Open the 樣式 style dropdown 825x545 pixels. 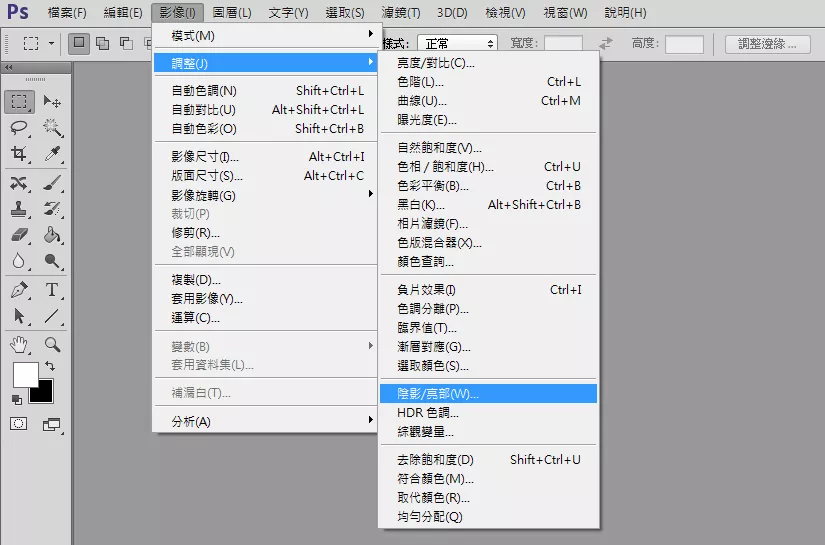(457, 43)
